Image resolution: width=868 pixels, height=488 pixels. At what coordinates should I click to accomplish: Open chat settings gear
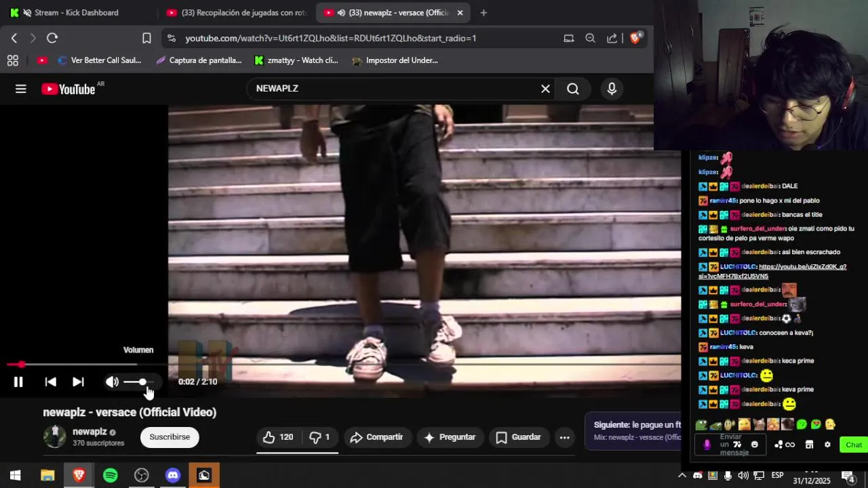(827, 445)
